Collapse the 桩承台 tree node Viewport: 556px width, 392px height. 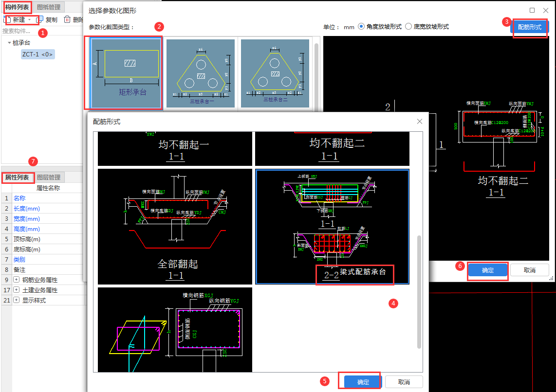click(9, 43)
